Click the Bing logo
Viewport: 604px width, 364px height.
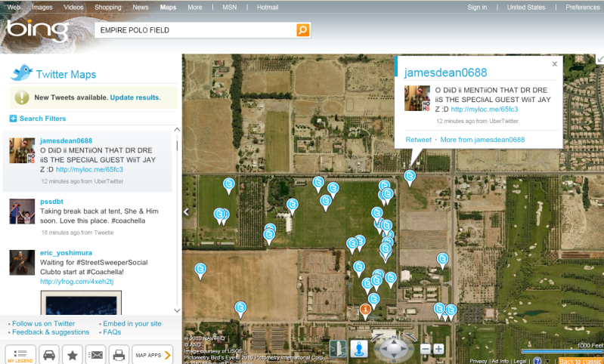pyautogui.click(x=38, y=30)
